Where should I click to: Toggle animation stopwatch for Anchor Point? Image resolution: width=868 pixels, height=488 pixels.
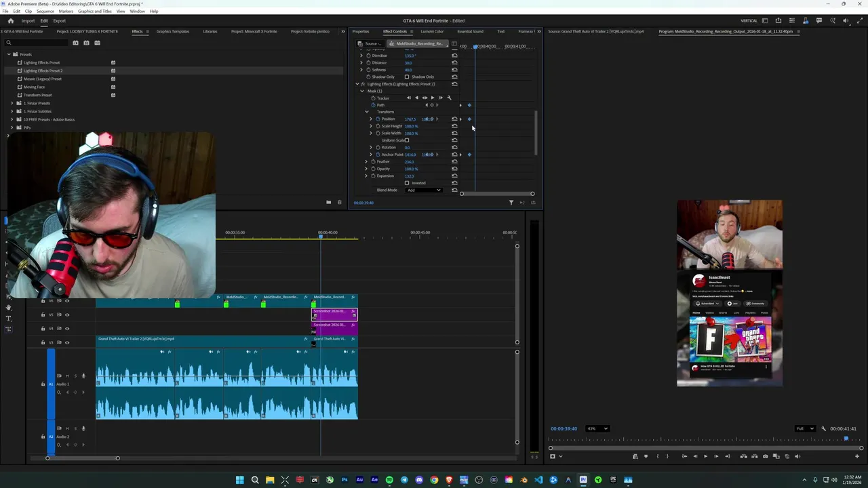[378, 155]
